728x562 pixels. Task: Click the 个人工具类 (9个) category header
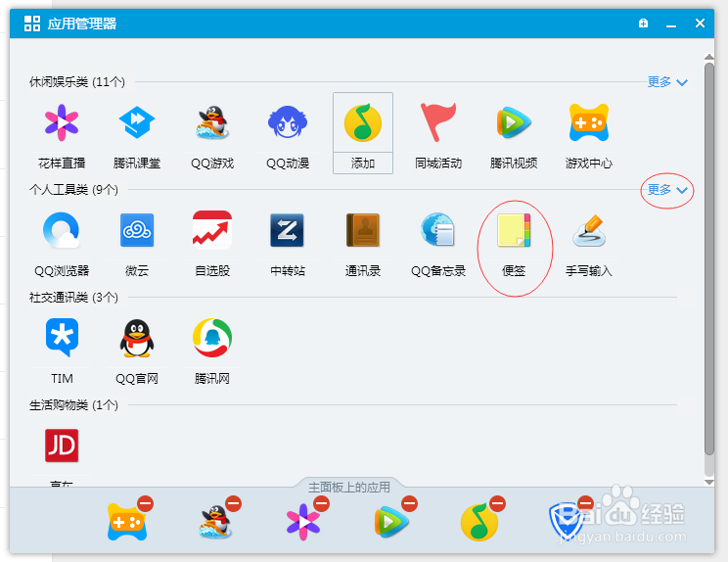click(x=73, y=190)
